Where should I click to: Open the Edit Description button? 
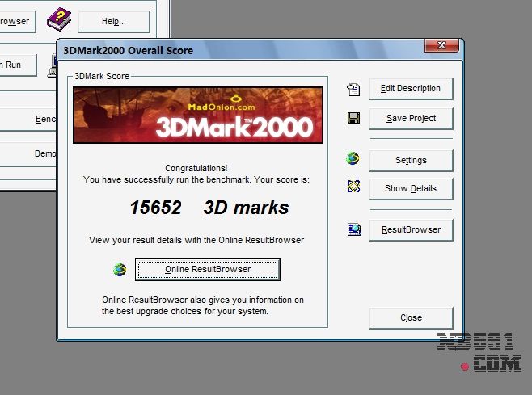tap(411, 89)
